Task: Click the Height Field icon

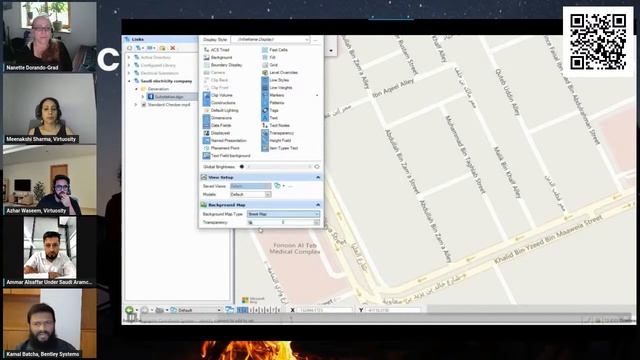Action: [265, 140]
